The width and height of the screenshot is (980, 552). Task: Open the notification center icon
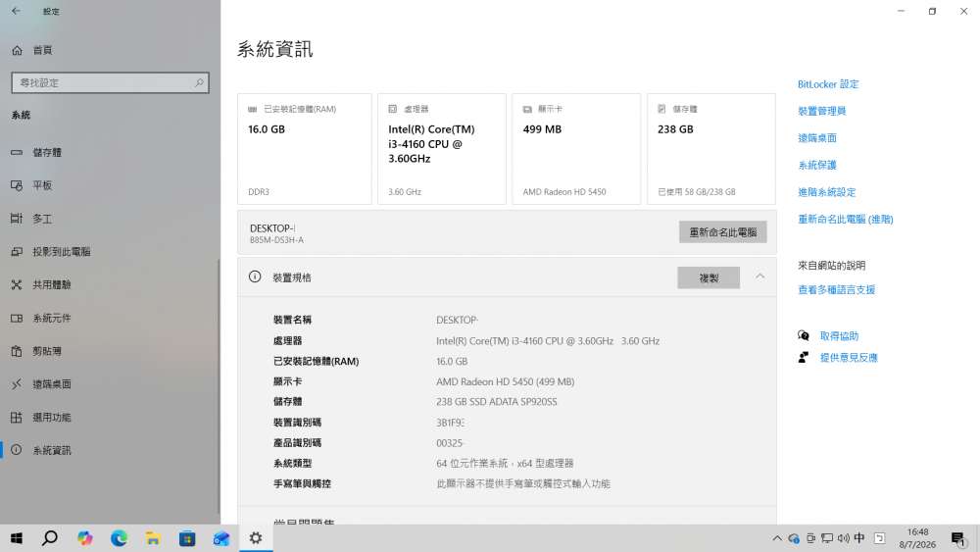(x=958, y=538)
